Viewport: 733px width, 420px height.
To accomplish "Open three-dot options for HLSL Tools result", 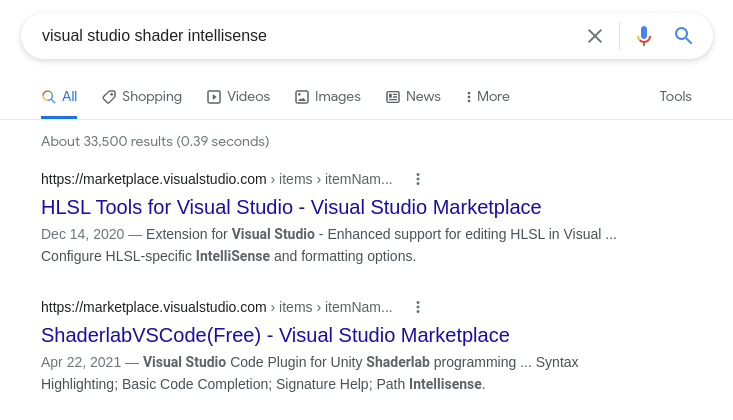I will coord(418,179).
